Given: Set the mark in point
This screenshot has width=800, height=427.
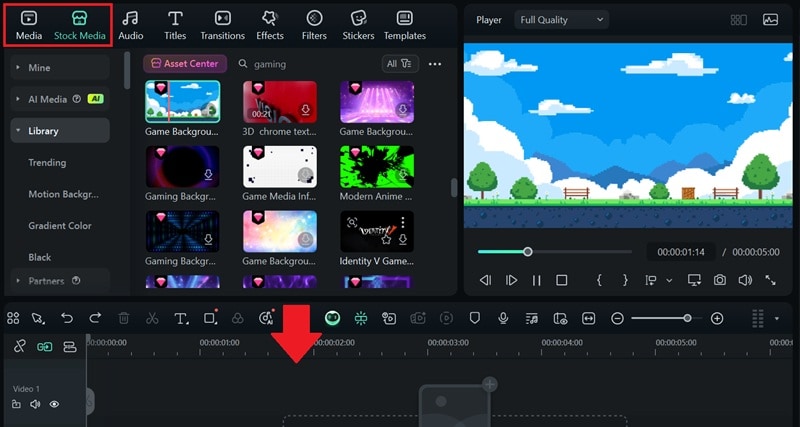Looking at the screenshot, I should point(599,280).
